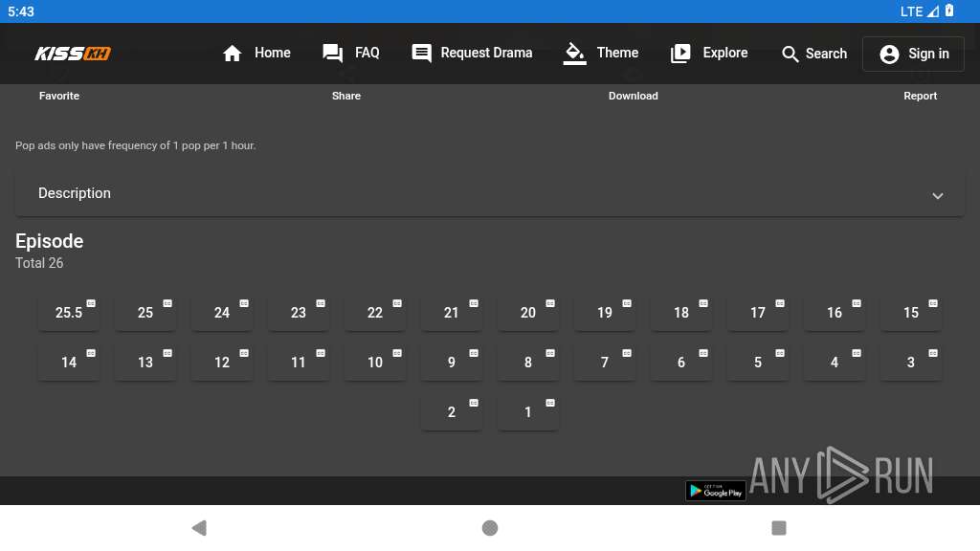Select episode 11

[299, 363]
